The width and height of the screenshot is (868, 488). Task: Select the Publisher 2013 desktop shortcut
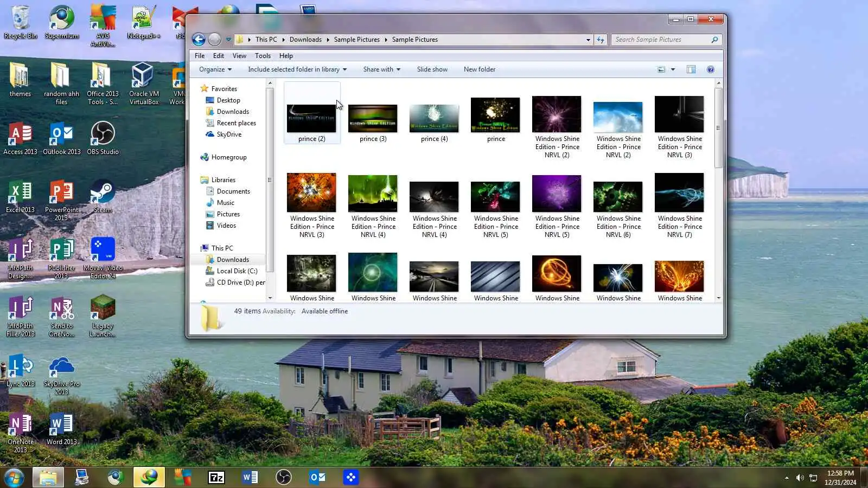[61, 258]
